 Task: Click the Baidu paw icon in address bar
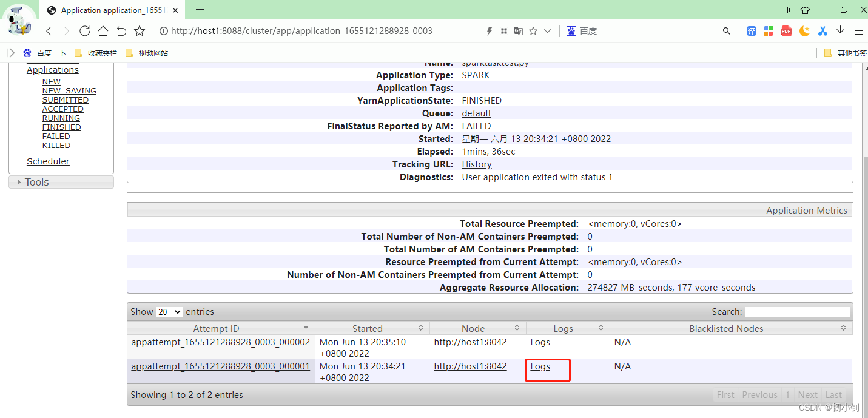571,30
